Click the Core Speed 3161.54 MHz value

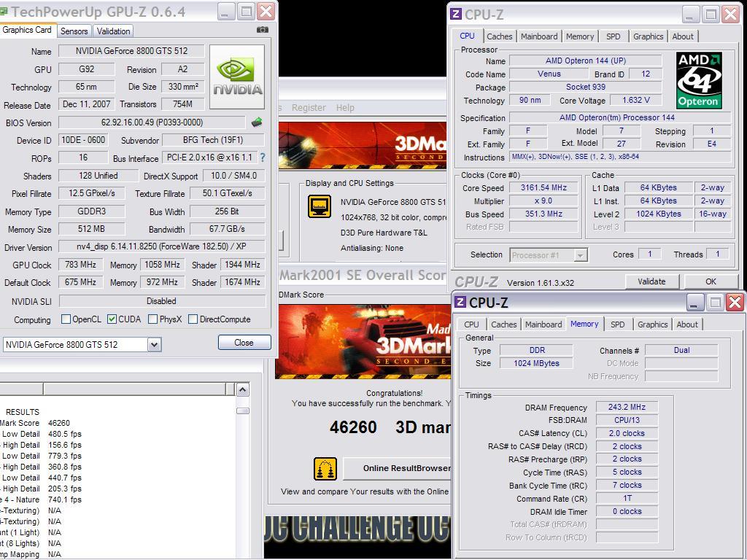pyautogui.click(x=543, y=187)
